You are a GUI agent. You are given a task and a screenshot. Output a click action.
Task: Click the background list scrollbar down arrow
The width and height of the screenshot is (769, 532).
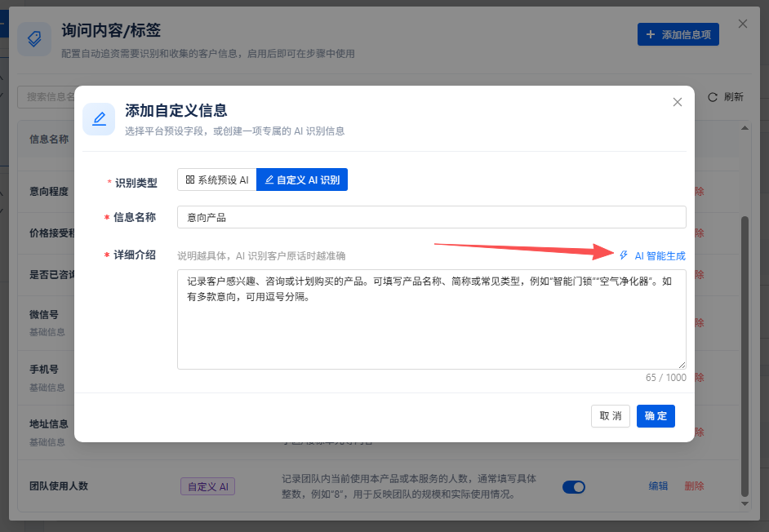745,503
